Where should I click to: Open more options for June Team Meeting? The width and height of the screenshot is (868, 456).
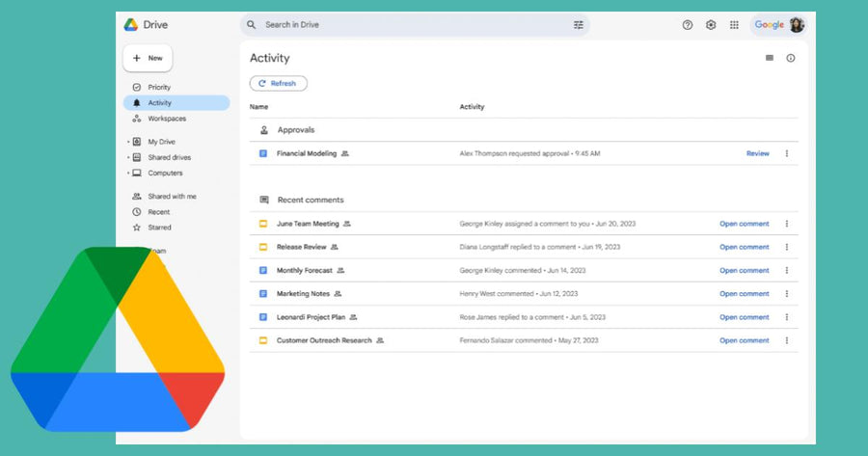787,224
